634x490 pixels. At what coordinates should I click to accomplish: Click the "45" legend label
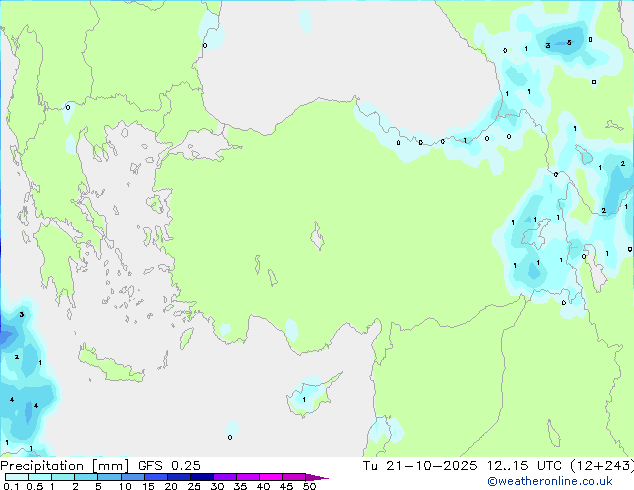click(286, 486)
